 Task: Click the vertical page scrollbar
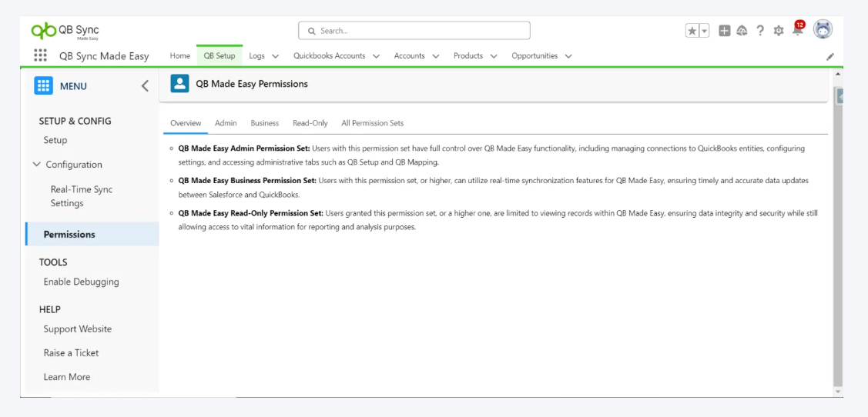pyautogui.click(x=838, y=246)
